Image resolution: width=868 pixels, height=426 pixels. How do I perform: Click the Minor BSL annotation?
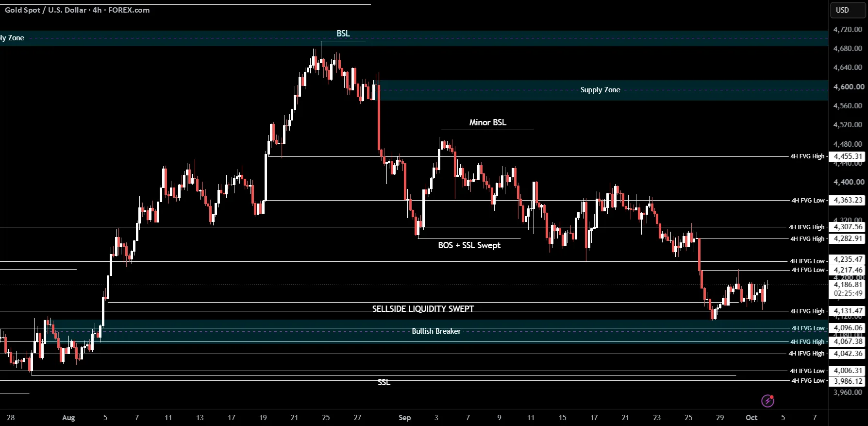tap(487, 122)
